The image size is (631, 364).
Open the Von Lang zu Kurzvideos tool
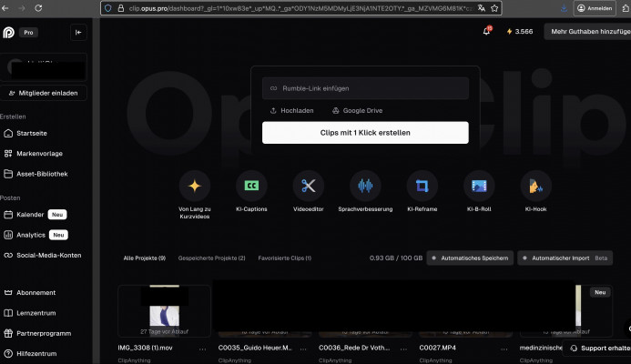coord(194,186)
